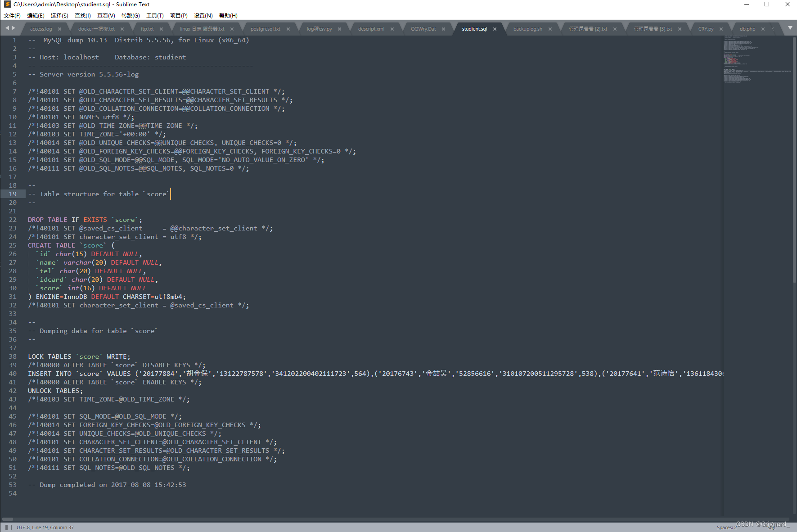This screenshot has height=532, width=797.
Task: Close the descript.xml tab
Action: pyautogui.click(x=392, y=29)
